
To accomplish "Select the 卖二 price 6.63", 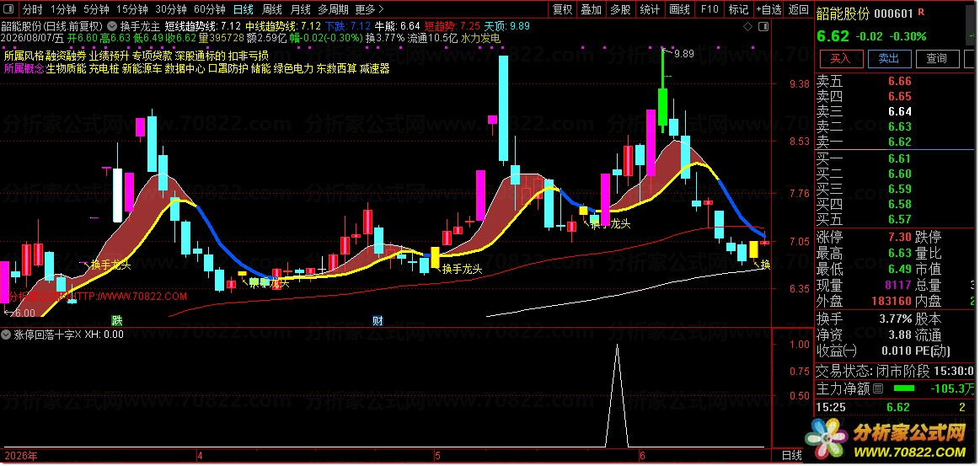I will (899, 126).
